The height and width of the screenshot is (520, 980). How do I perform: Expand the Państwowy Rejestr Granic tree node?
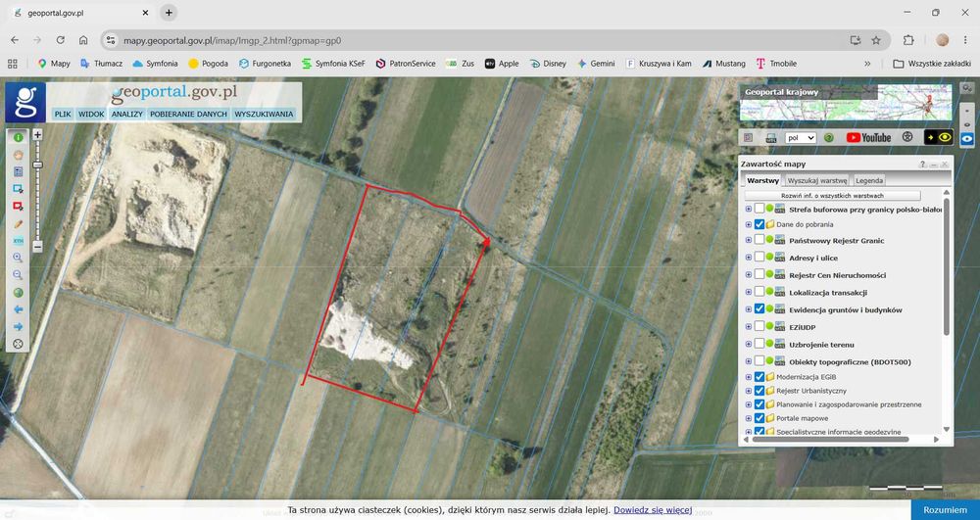(749, 240)
